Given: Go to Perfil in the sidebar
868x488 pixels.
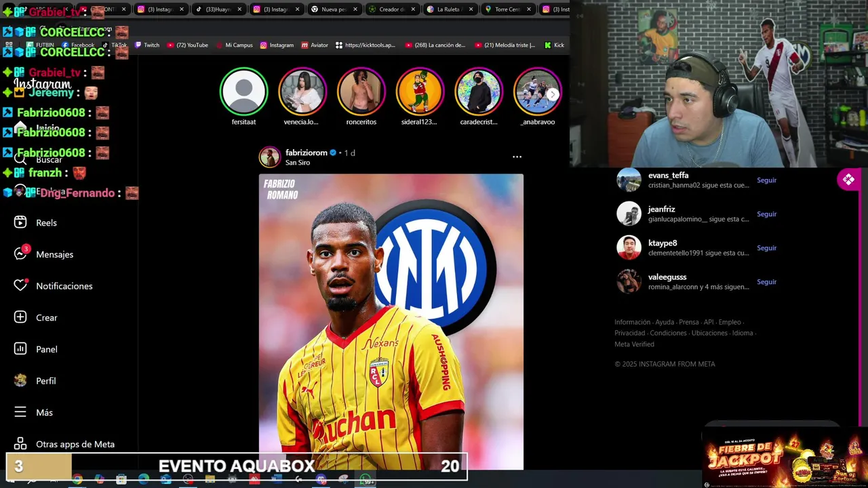Looking at the screenshot, I should [35, 380].
